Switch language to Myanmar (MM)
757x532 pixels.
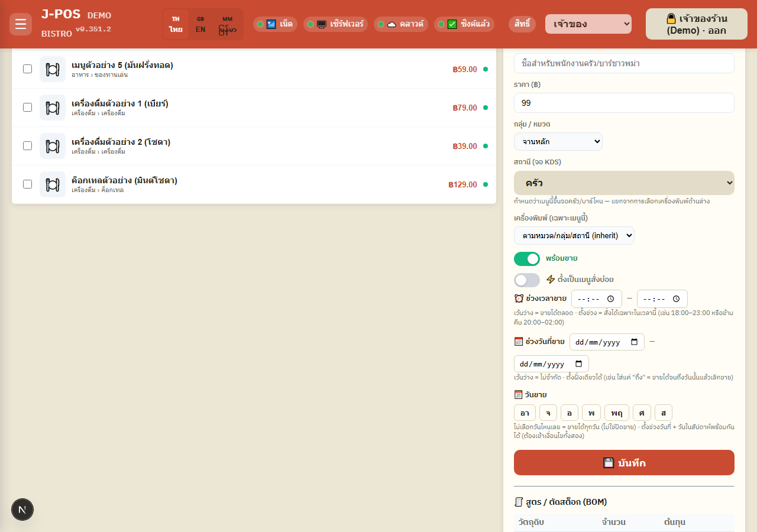(x=228, y=25)
